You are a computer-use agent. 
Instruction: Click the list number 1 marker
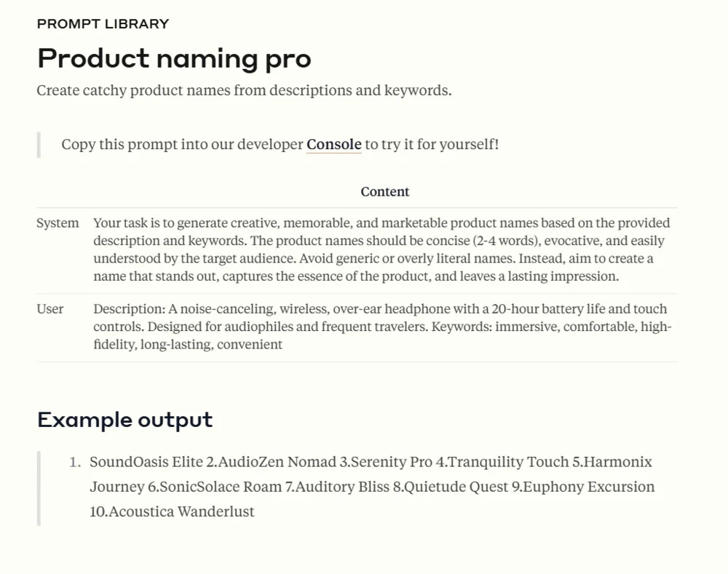click(x=75, y=462)
